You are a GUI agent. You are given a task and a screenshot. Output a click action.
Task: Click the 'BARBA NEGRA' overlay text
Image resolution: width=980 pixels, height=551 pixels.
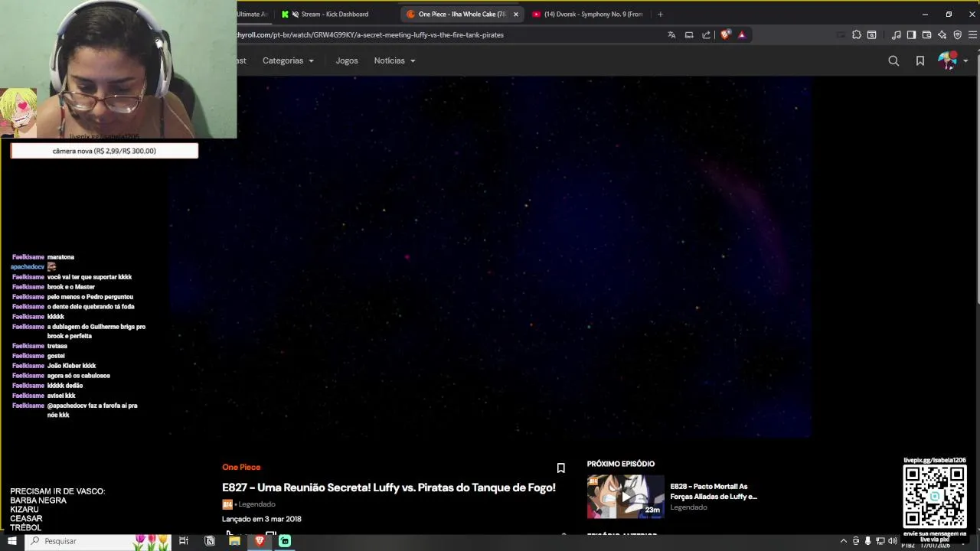pos(38,500)
